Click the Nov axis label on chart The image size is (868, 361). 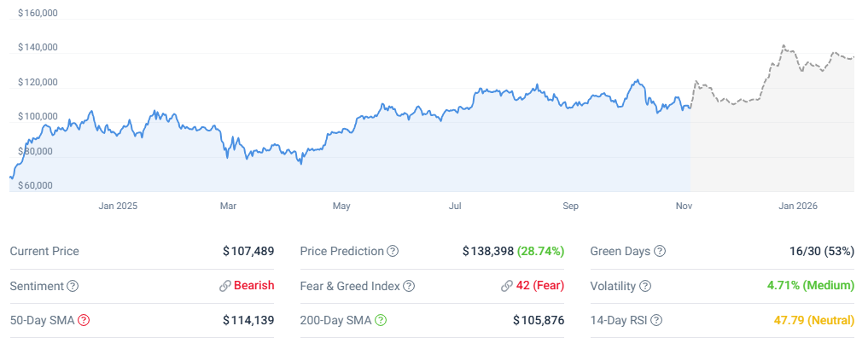point(684,206)
